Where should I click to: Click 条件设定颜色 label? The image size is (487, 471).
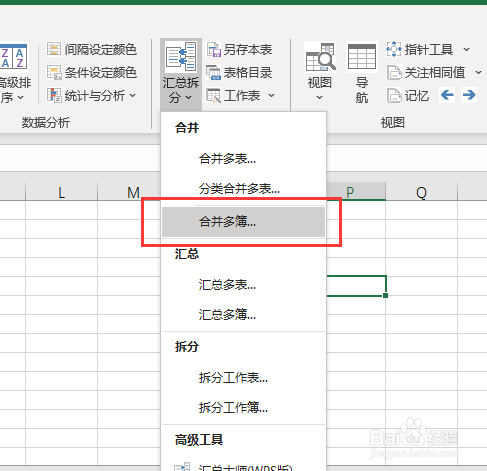coord(101,73)
